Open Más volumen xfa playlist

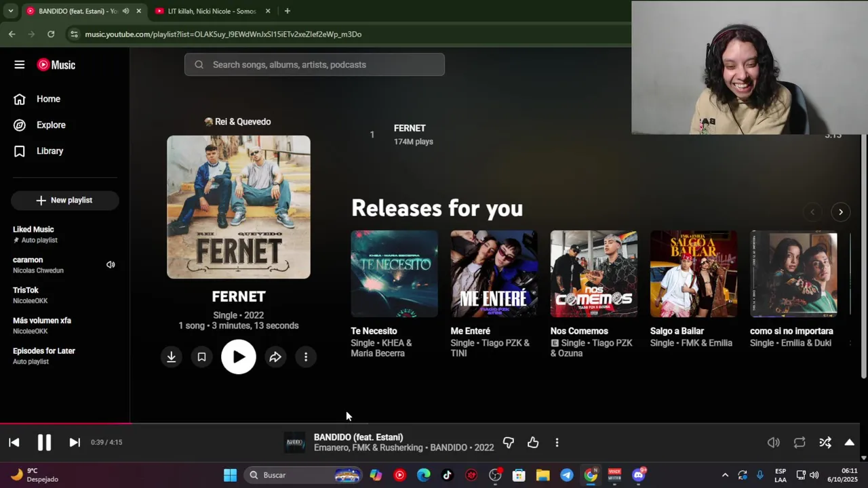(x=64, y=325)
